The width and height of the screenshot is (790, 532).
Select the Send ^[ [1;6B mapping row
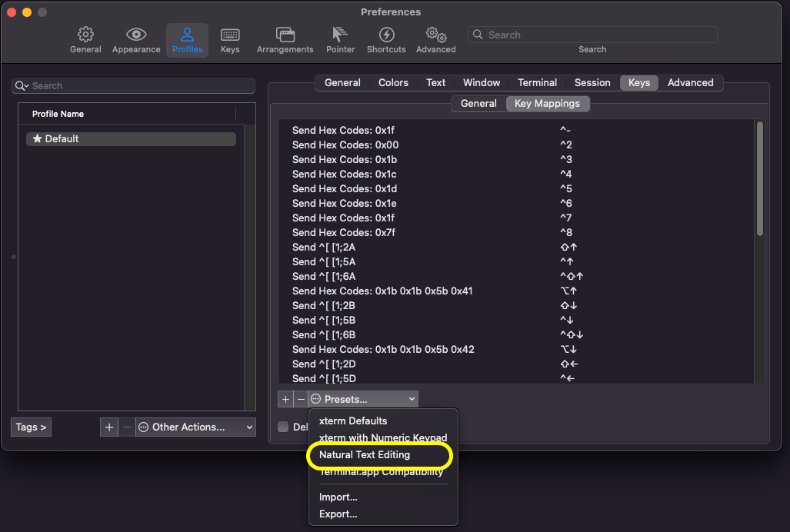516,334
